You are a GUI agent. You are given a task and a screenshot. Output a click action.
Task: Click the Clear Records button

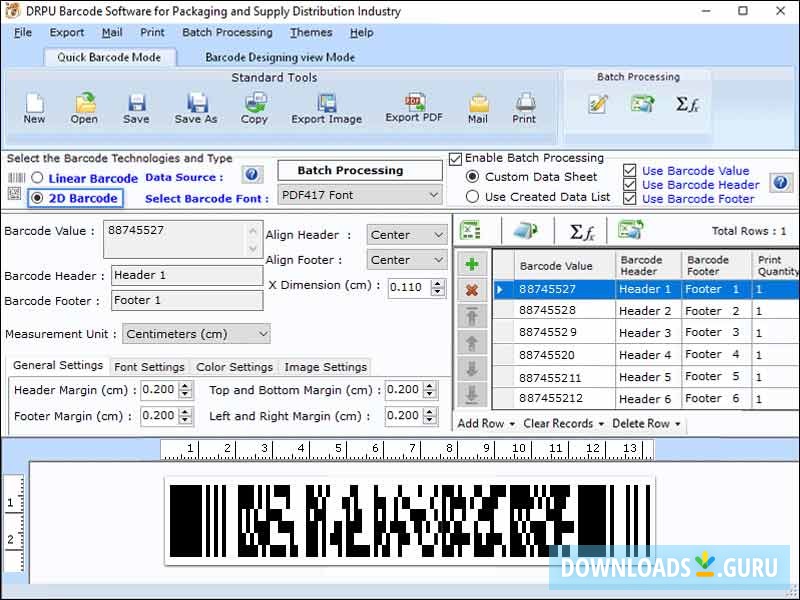[x=562, y=424]
